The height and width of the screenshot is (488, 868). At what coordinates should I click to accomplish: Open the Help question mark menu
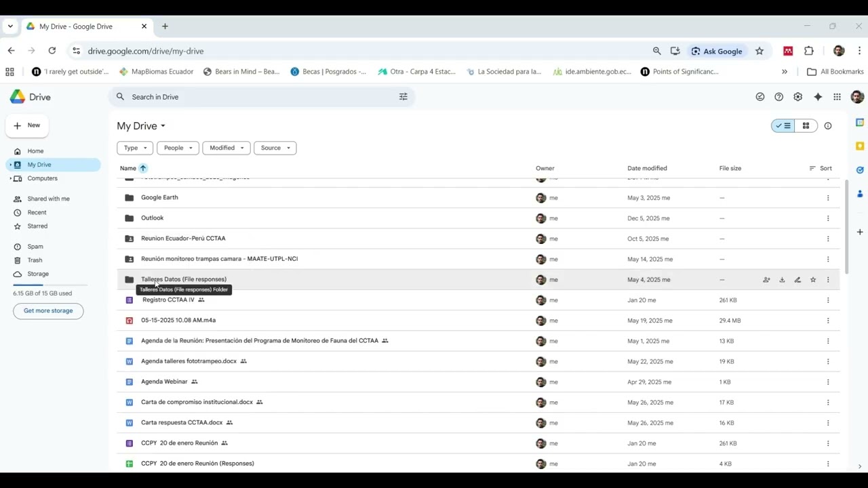779,97
